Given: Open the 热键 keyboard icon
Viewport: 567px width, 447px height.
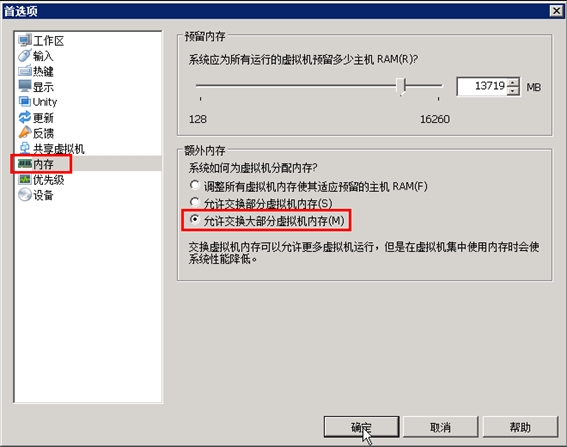Looking at the screenshot, I should (x=25, y=71).
